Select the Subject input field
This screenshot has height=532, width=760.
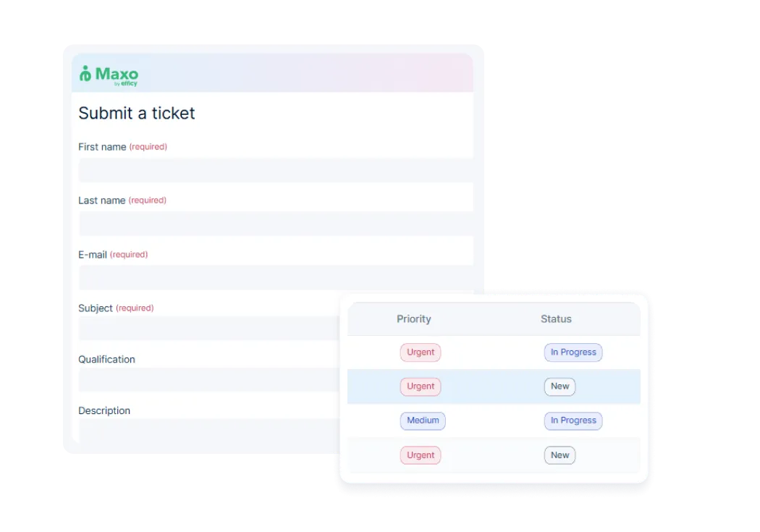pyautogui.click(x=209, y=329)
